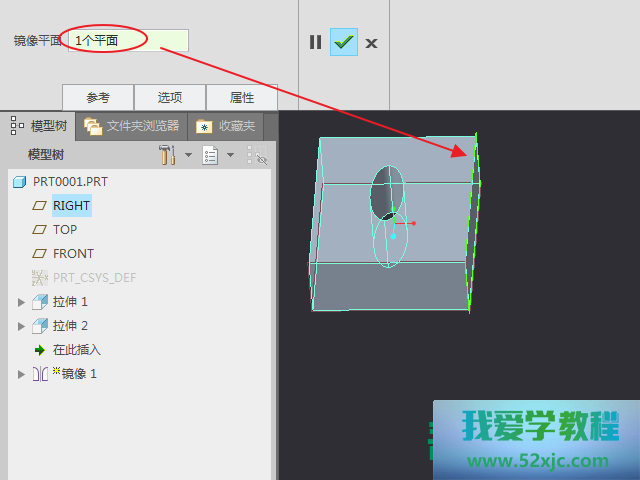This screenshot has width=640, height=480.
Task: Click the PRT0001.PRT part icon
Action: (19, 181)
